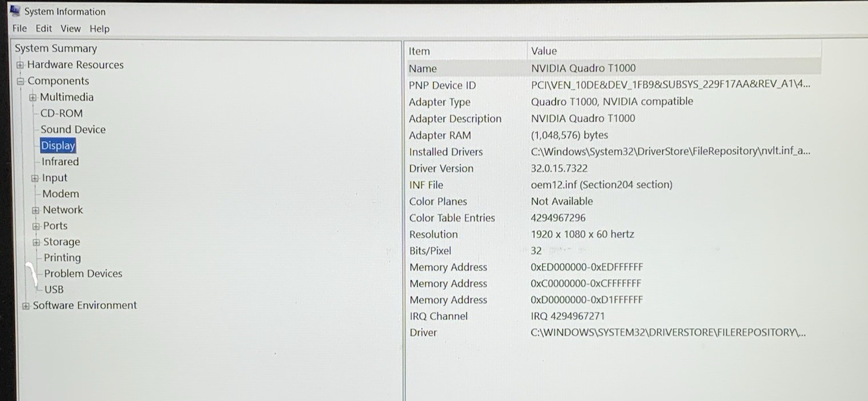Click the 0xC0000000-0xCFFFFFFF memory address

(586, 283)
